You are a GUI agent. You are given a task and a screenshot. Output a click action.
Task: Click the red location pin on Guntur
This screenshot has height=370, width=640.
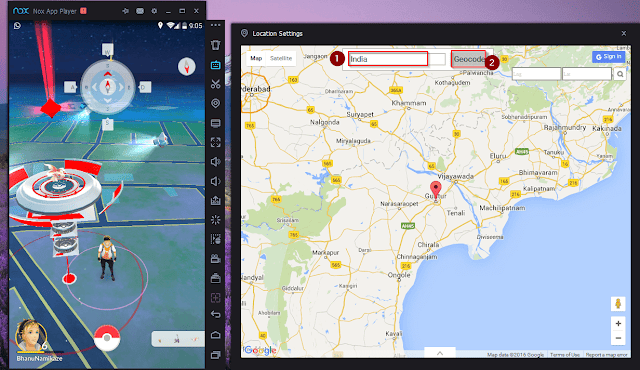tap(436, 190)
